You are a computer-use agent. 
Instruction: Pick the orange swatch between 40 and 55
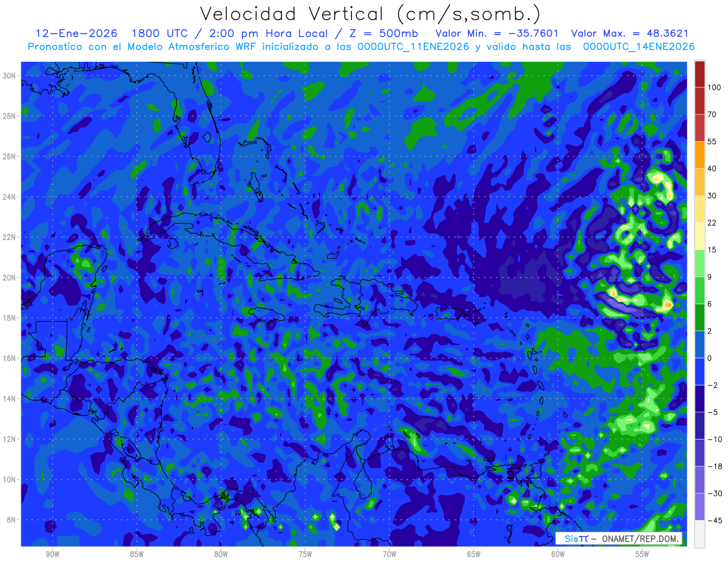click(x=699, y=155)
